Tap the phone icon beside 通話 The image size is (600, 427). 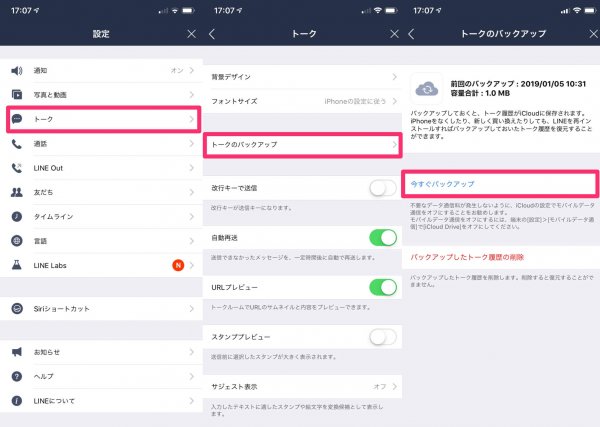16,144
